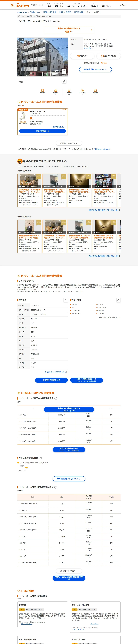Click 浸水リスクを見る button
The image size is (138, 644).
click(x=108, y=56)
